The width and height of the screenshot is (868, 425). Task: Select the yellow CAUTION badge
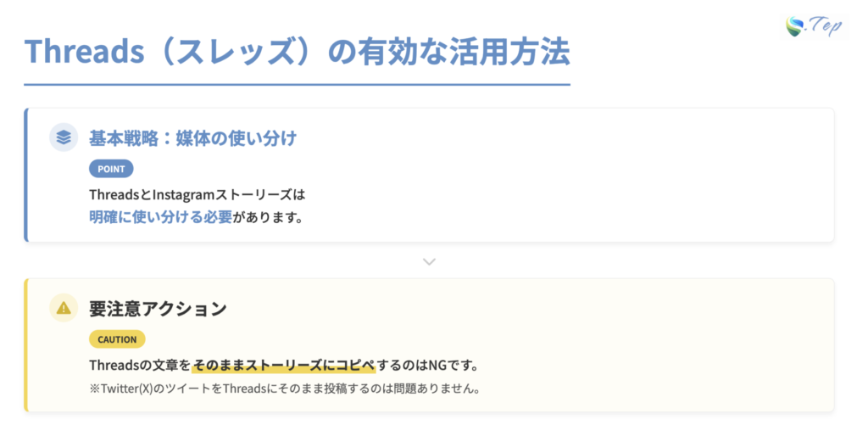coord(117,339)
